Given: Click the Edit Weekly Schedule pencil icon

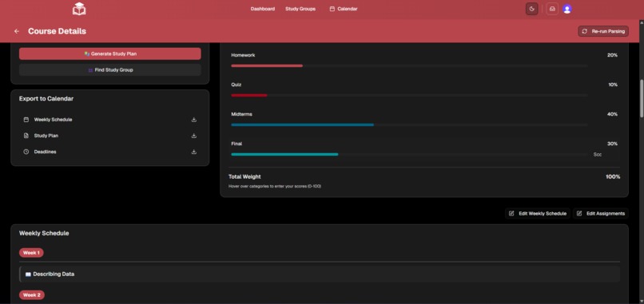Looking at the screenshot, I should pos(511,213).
